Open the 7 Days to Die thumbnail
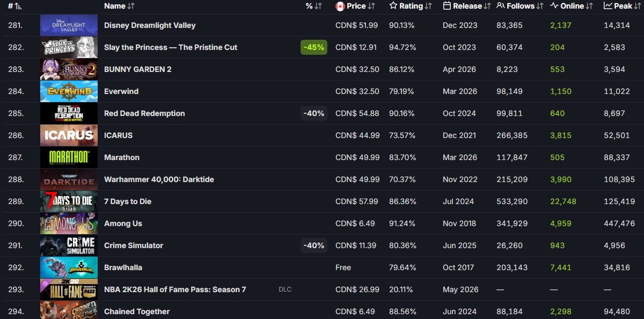Image resolution: width=644 pixels, height=319 pixels. click(x=69, y=201)
